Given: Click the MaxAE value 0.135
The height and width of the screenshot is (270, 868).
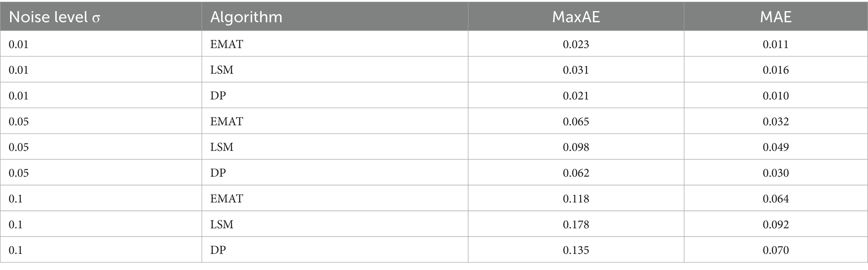Looking at the screenshot, I should click(576, 250).
